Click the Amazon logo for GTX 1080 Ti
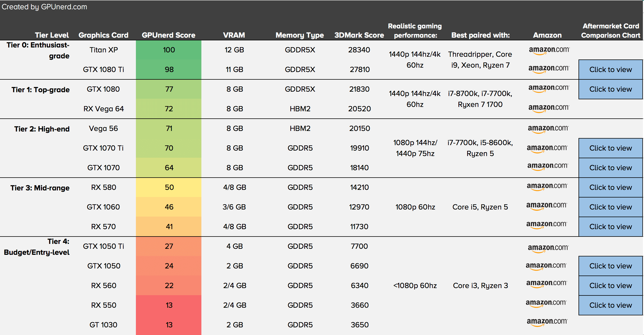The width and height of the screenshot is (644, 335). [x=548, y=68]
